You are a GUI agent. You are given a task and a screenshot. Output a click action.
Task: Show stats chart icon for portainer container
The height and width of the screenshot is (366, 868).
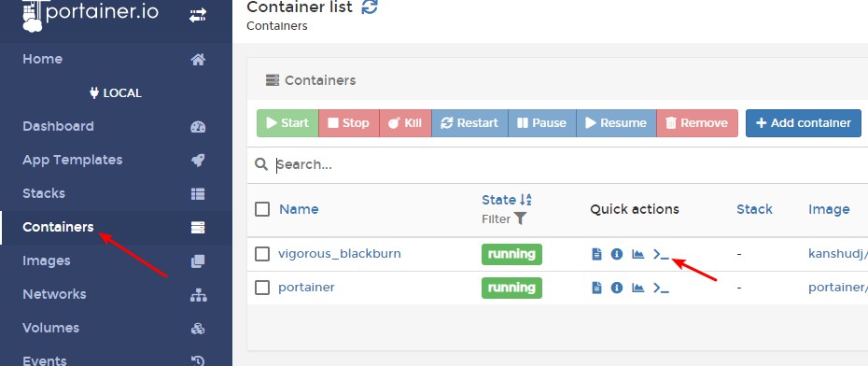point(638,288)
